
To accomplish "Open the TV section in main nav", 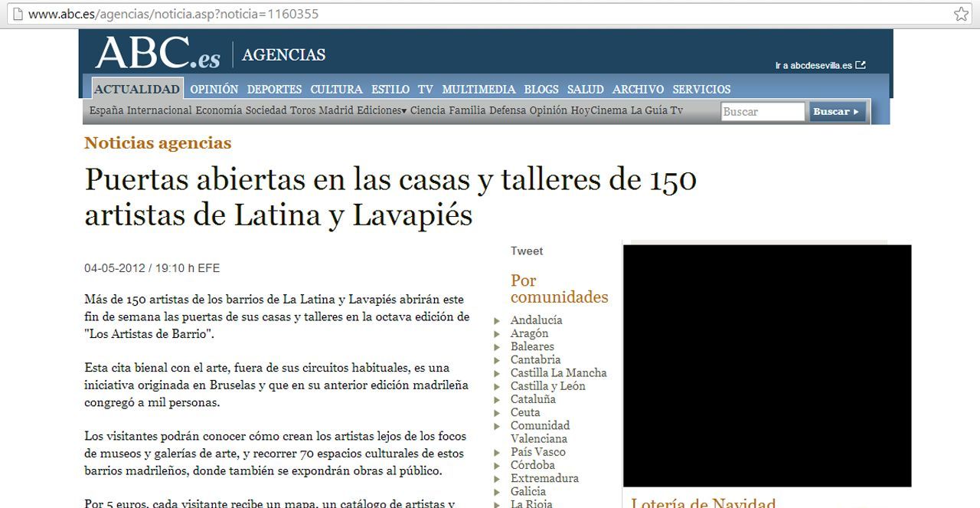I will coord(426,89).
